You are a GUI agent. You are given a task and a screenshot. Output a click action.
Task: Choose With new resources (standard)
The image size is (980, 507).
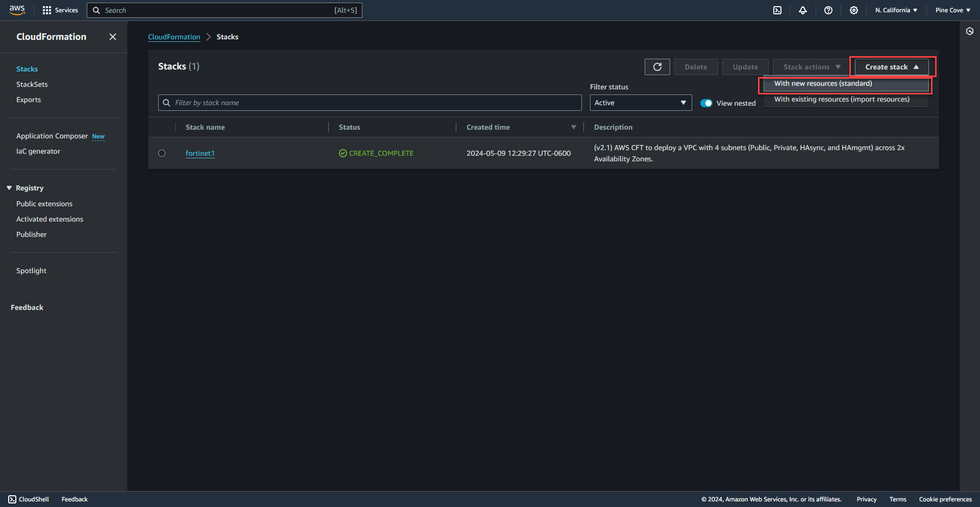point(846,84)
